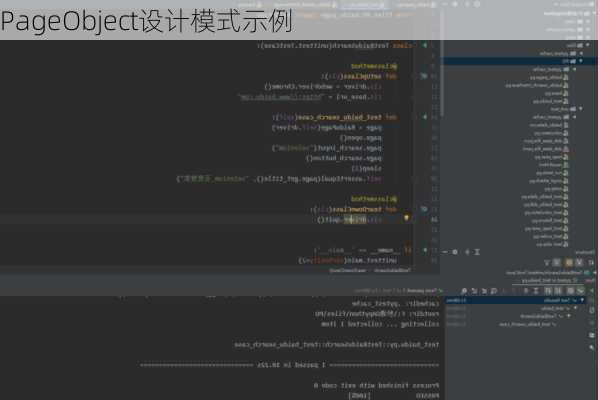Click TestBaiduSearch breadcrumb below editor
Screen dimensions: 598x400
click(x=392, y=270)
